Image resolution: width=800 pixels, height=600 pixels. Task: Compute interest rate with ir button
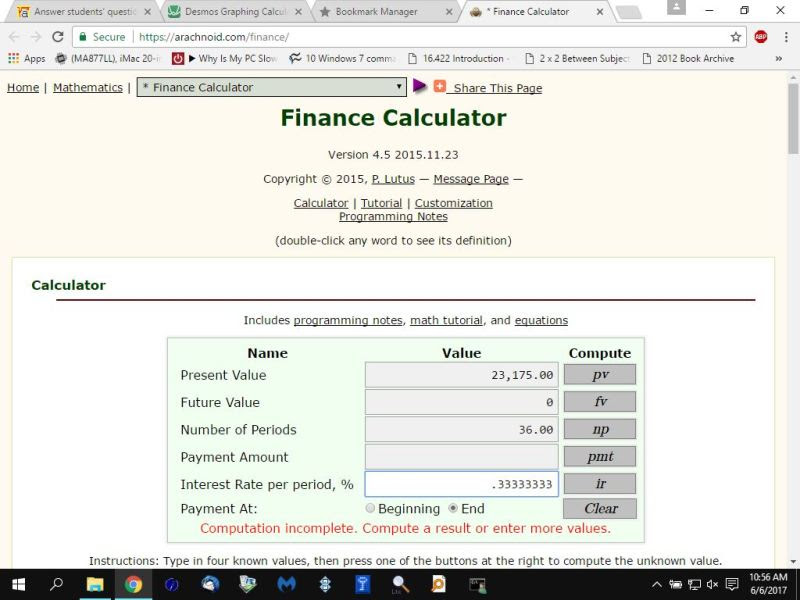click(599, 484)
